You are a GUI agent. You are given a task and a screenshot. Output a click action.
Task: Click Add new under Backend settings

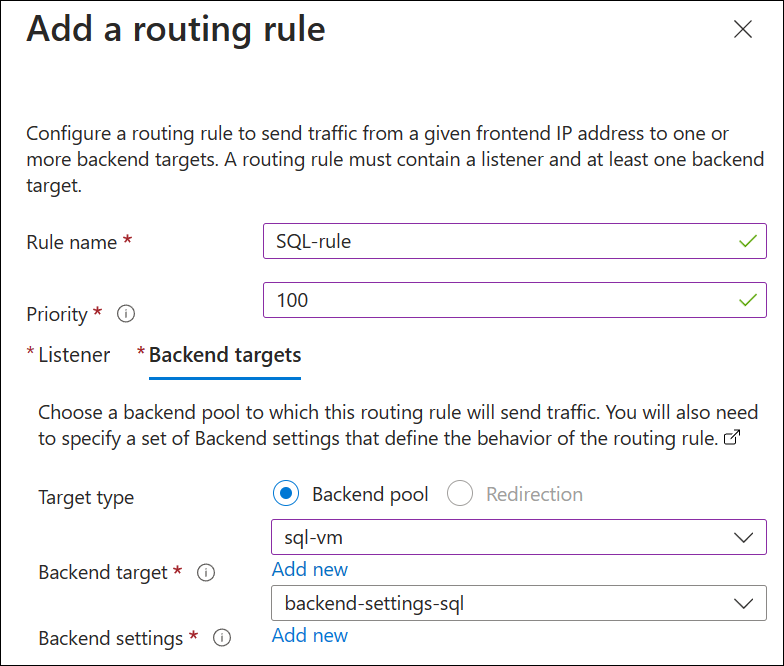(x=310, y=636)
